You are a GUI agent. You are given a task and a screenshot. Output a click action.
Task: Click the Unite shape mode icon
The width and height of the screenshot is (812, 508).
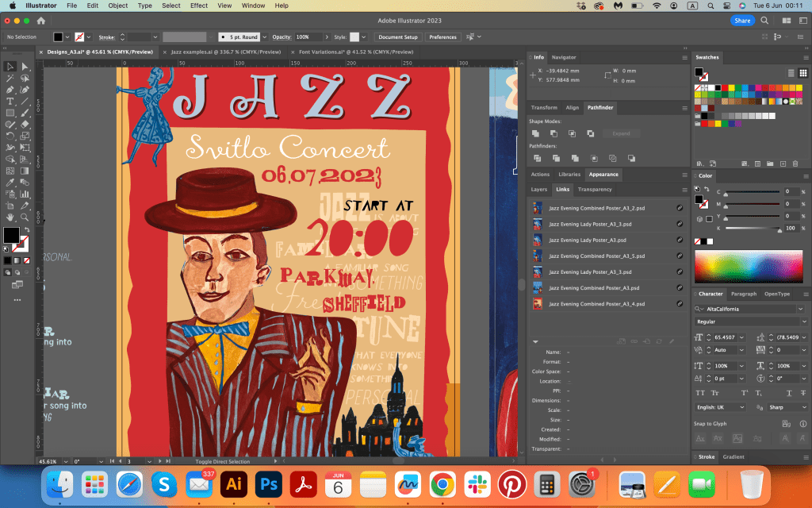[535, 133]
